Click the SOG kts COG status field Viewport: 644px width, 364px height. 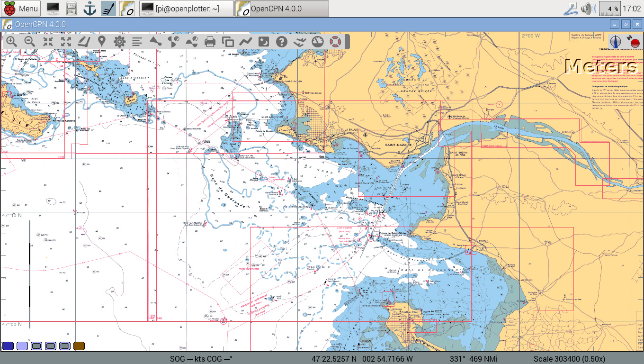(x=201, y=359)
